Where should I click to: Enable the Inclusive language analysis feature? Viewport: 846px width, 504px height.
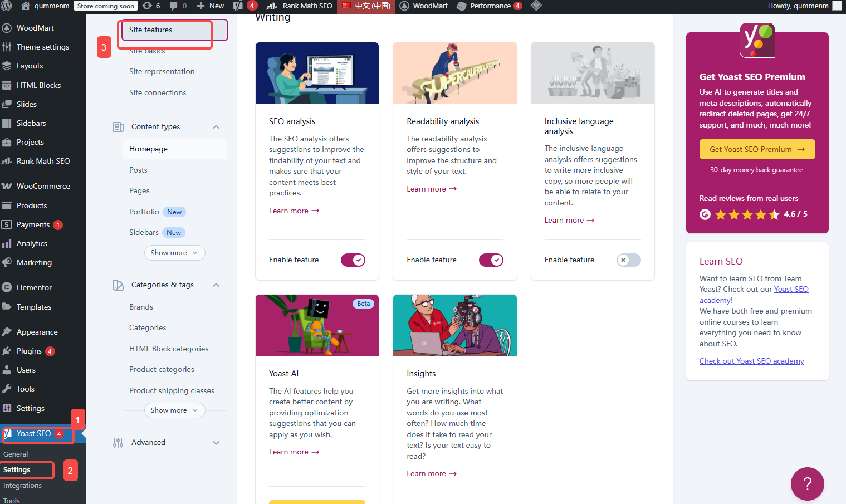coord(628,260)
